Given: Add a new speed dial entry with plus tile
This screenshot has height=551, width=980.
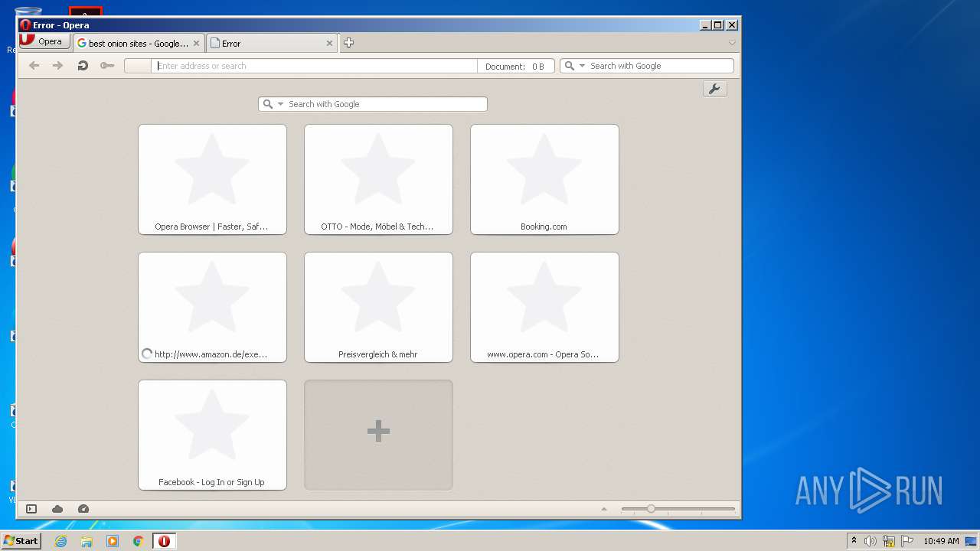Looking at the screenshot, I should coord(378,435).
